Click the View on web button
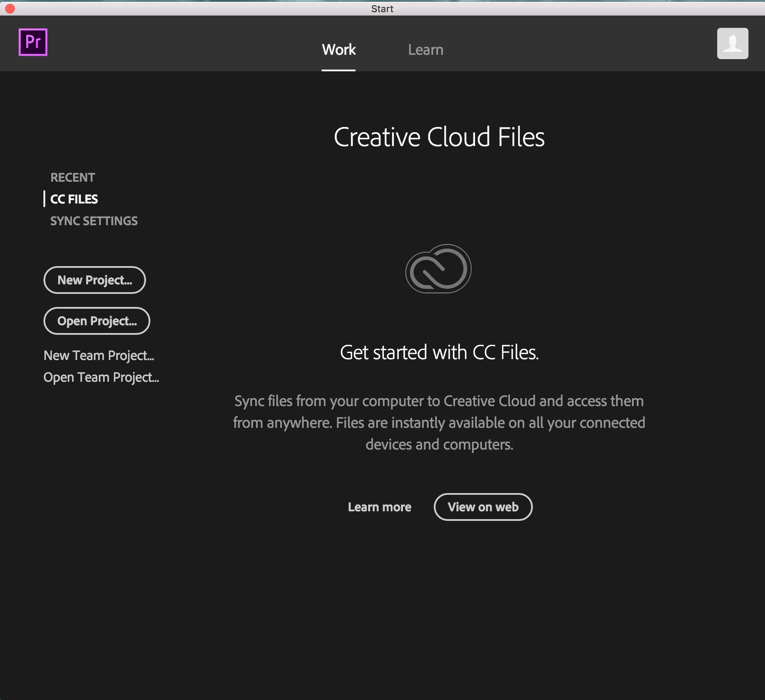 483,507
